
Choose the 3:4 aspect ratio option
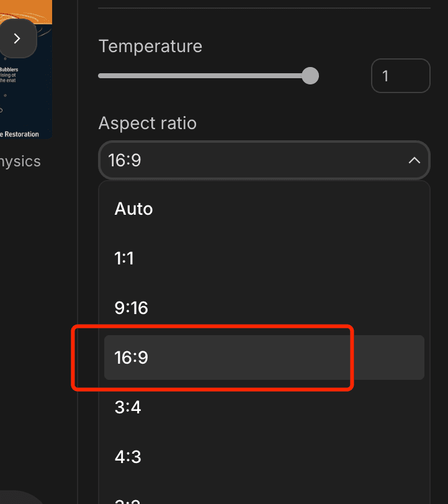128,407
